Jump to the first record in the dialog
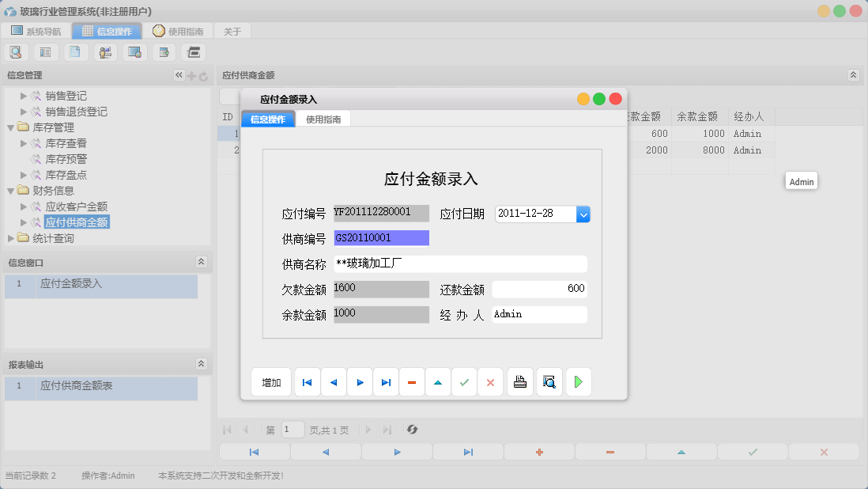Screen dimensions: 868x489 click(x=307, y=381)
